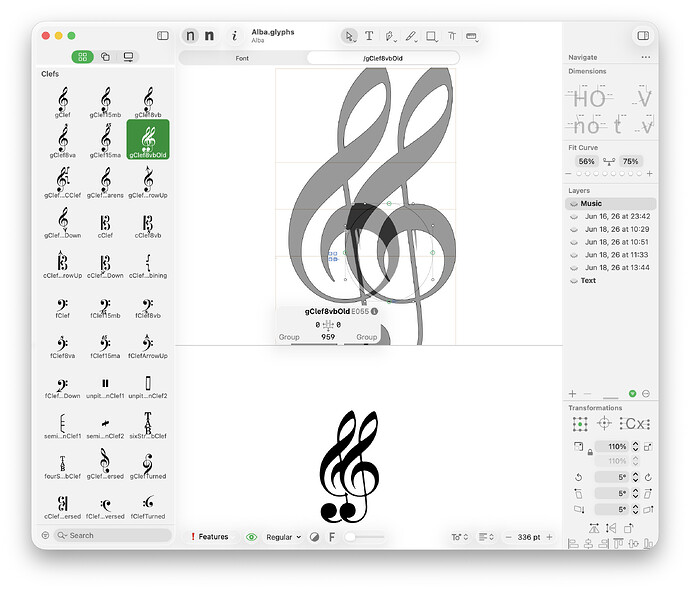The height and width of the screenshot is (591, 689).
Task: Open the /gClef8vbOld edit tab
Action: pos(383,58)
